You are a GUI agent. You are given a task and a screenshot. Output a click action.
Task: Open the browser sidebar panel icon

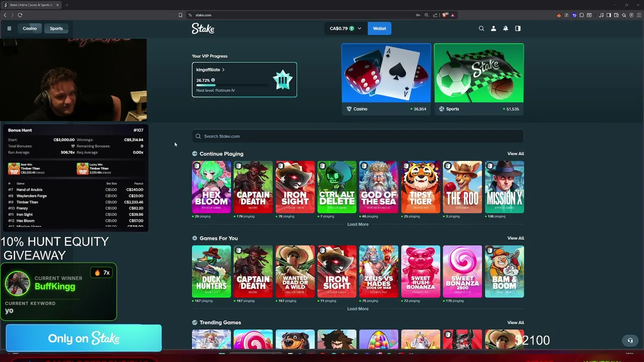608,15
